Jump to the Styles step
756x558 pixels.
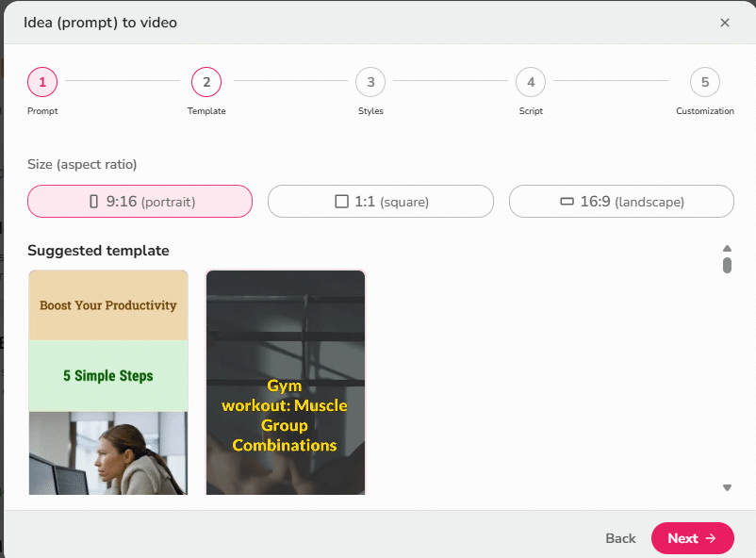[x=370, y=82]
